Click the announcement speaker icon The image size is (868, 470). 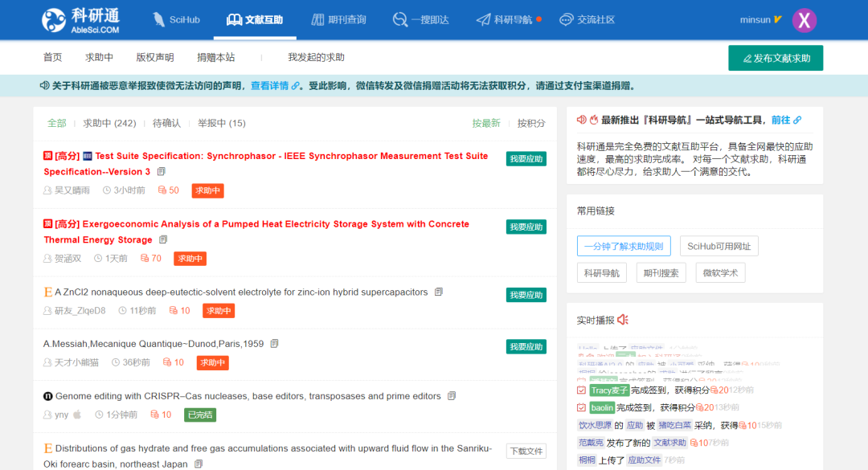[44, 86]
